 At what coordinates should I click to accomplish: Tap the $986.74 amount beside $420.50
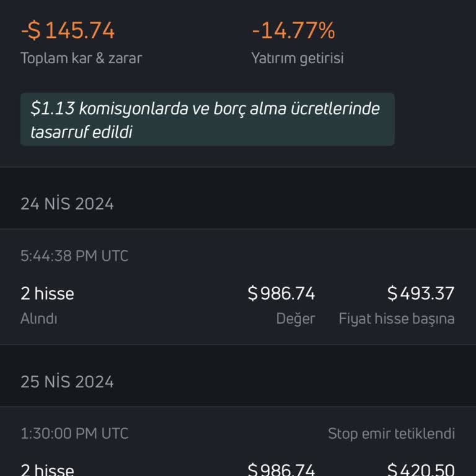pos(281,469)
